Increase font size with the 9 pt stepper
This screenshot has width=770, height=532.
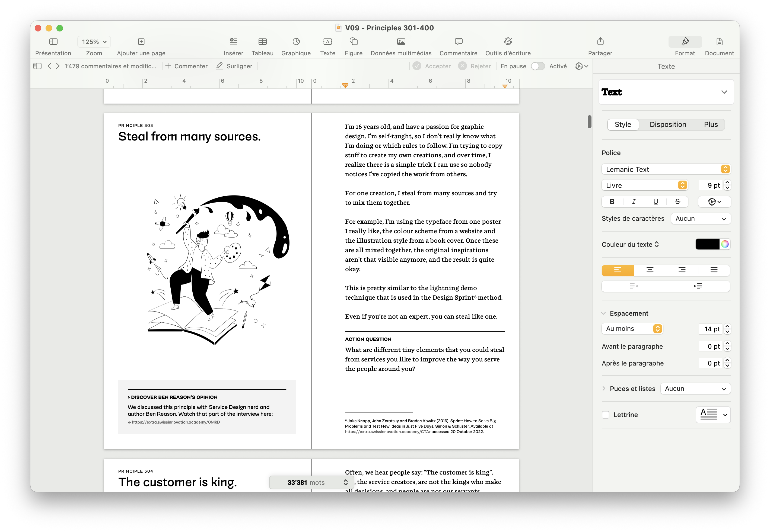pos(727,183)
